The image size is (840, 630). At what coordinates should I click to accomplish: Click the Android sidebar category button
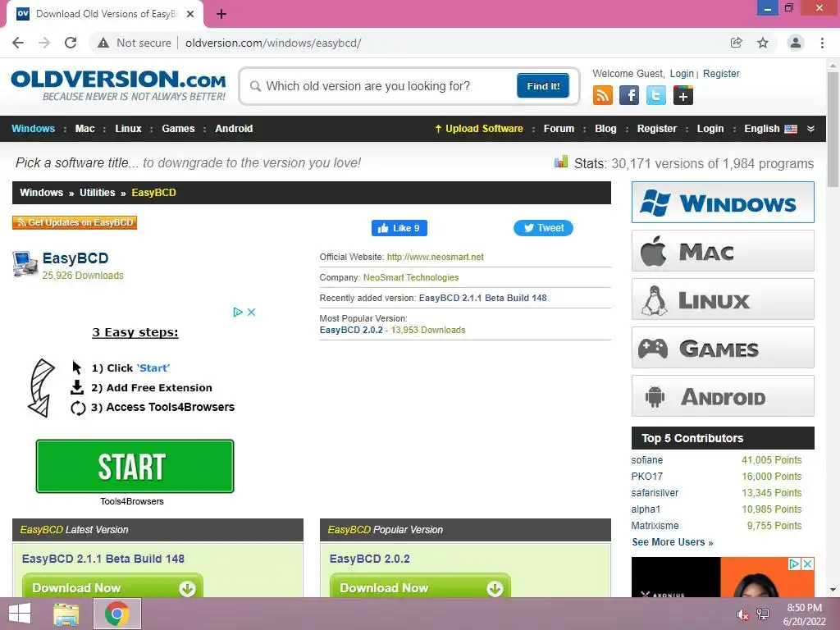[723, 396]
